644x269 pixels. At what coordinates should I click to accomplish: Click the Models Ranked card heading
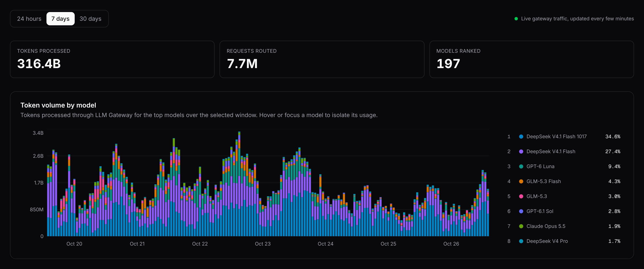point(458,51)
